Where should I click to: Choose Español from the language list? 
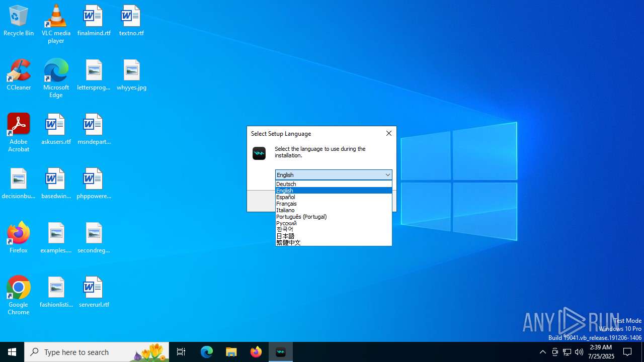334,197
